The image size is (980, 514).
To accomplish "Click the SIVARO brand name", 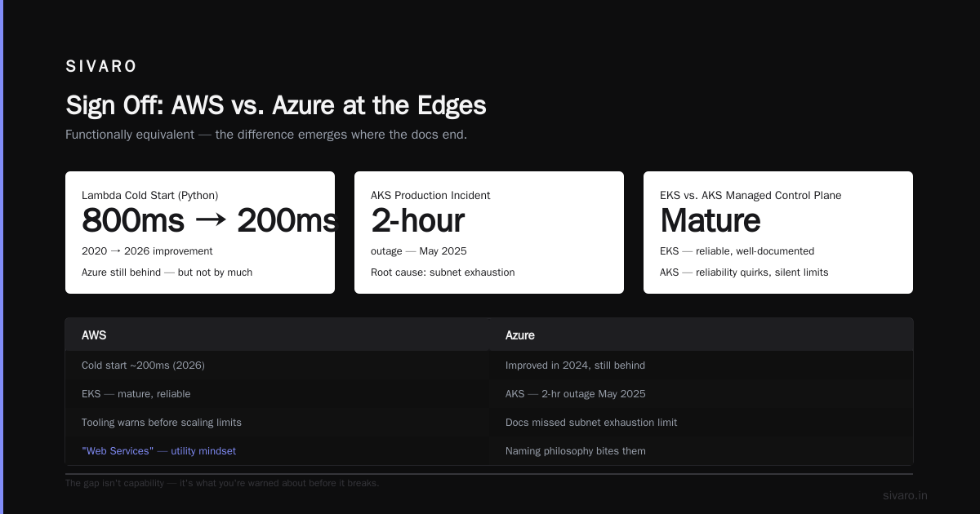I will click(x=101, y=67).
